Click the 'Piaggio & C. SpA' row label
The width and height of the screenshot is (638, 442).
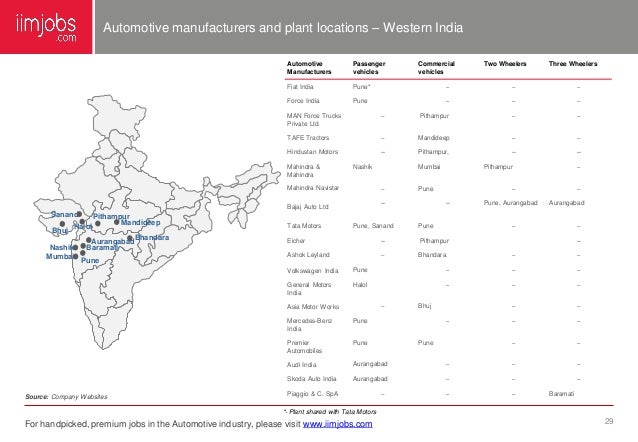[x=312, y=394]
